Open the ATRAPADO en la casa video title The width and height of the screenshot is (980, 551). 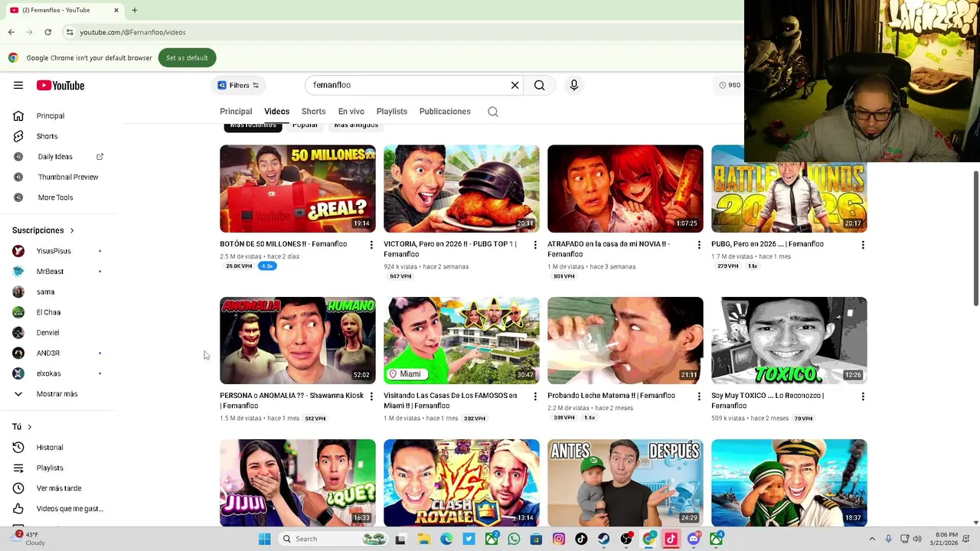609,249
